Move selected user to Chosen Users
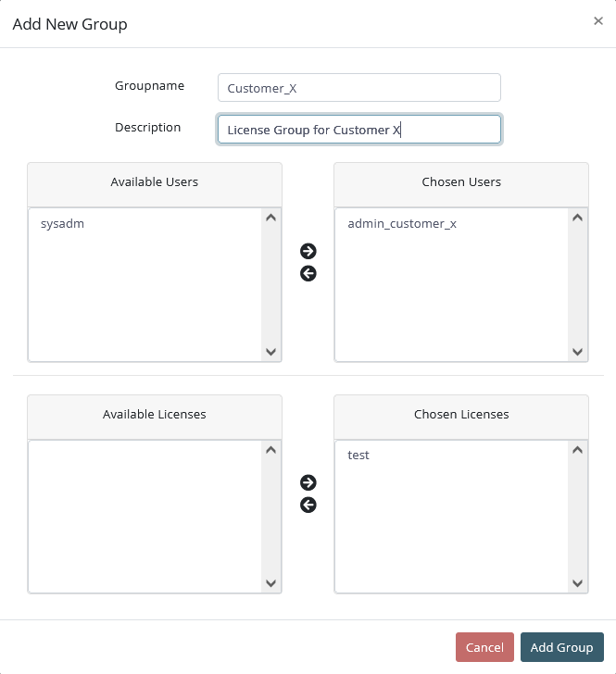616x674 pixels. (x=308, y=251)
